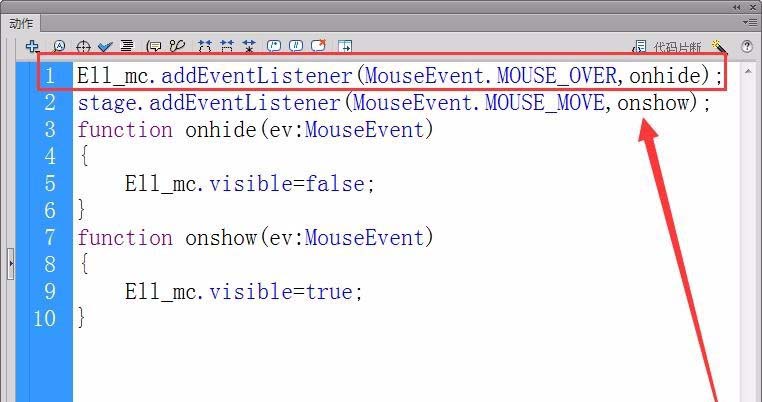Image resolution: width=762 pixels, height=402 pixels.
Task: Toggle the show/hide toolbox icon
Action: [345, 47]
